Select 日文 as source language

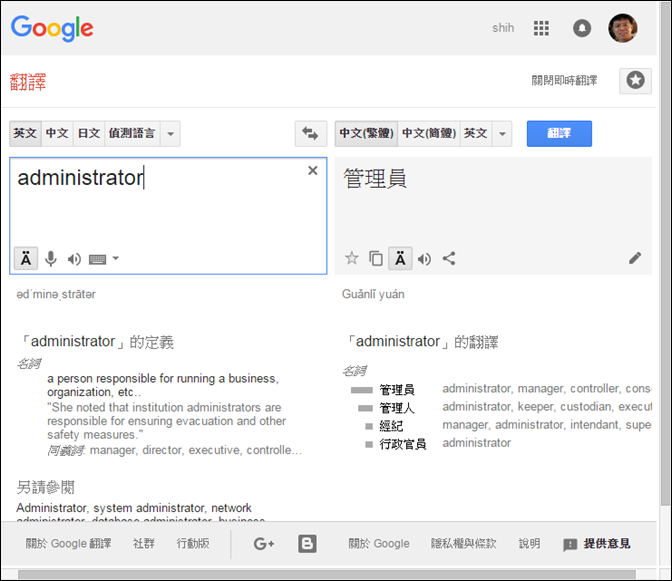89,133
